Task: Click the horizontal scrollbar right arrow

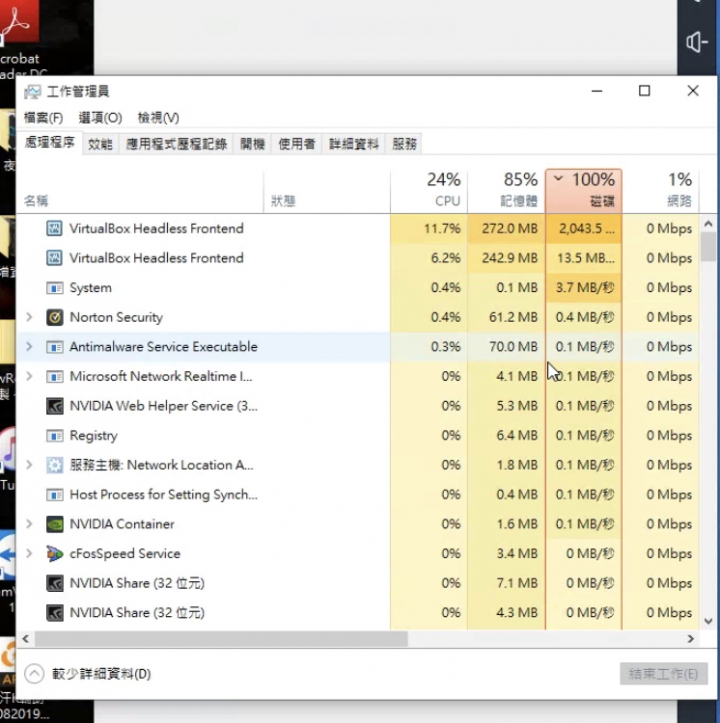Action: (690, 639)
